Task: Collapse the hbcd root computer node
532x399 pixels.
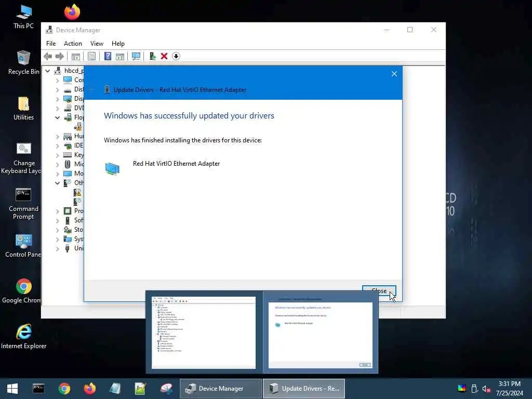Action: pos(48,71)
